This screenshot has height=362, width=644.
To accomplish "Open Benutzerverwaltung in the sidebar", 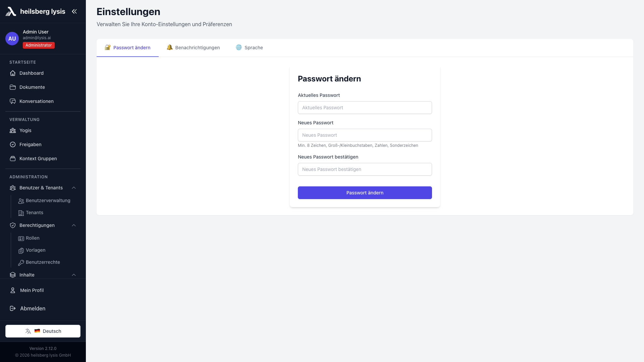I will coord(48,200).
